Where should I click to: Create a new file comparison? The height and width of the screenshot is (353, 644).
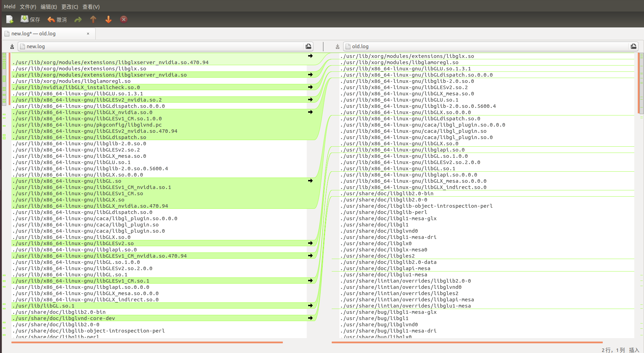click(9, 19)
